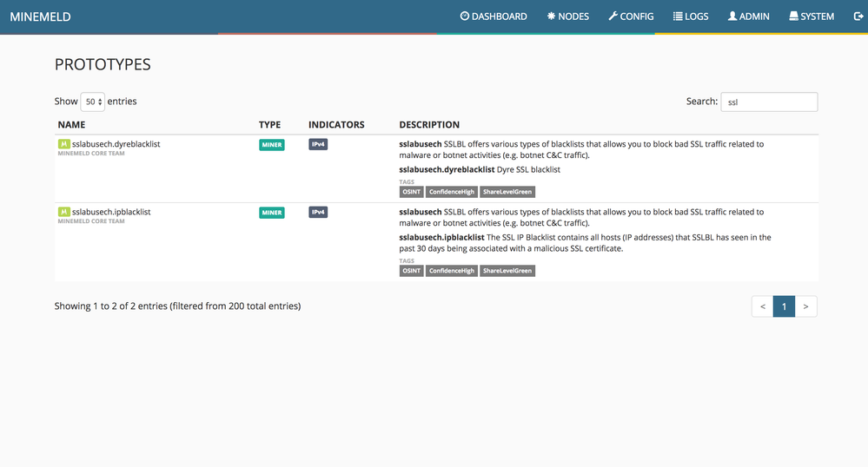Click the MINER badge of the dyreblacklist row
This screenshot has height=467, width=868.
[x=272, y=145]
